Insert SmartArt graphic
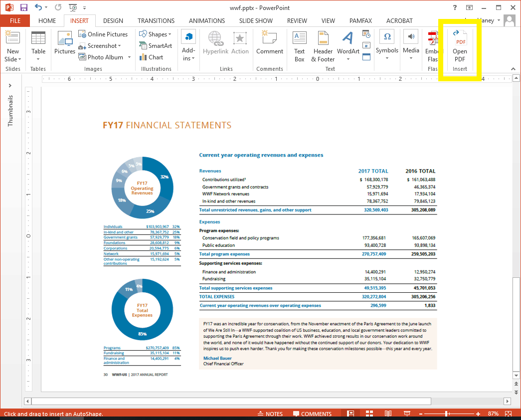Image resolution: width=521 pixels, height=420 pixels. click(x=156, y=46)
